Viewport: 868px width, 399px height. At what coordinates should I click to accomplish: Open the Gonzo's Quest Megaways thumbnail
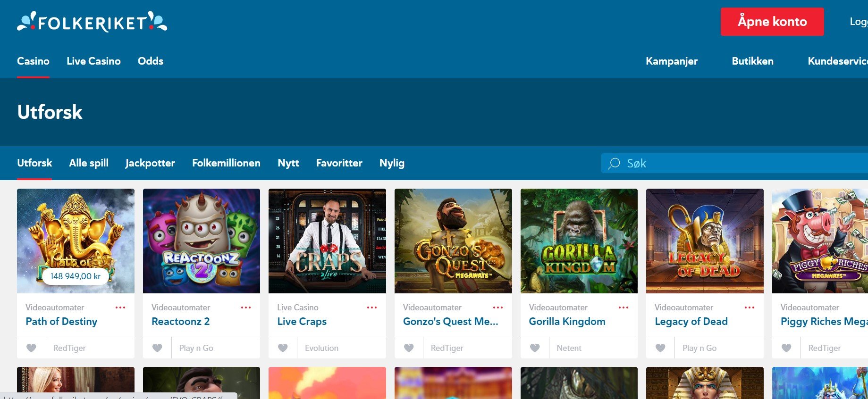453,241
